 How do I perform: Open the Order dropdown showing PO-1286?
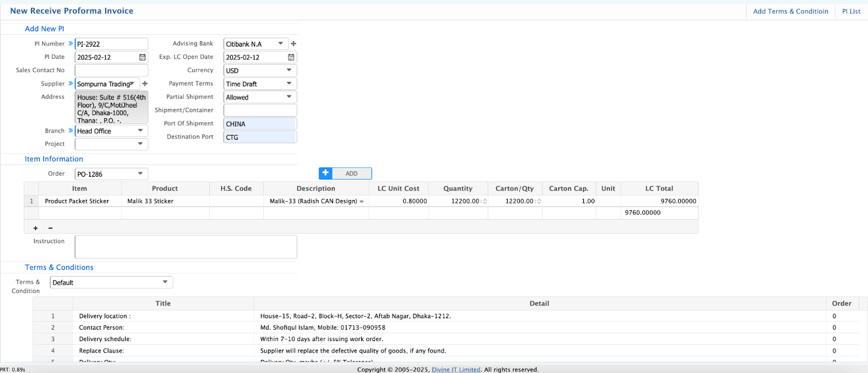pyautogui.click(x=140, y=174)
